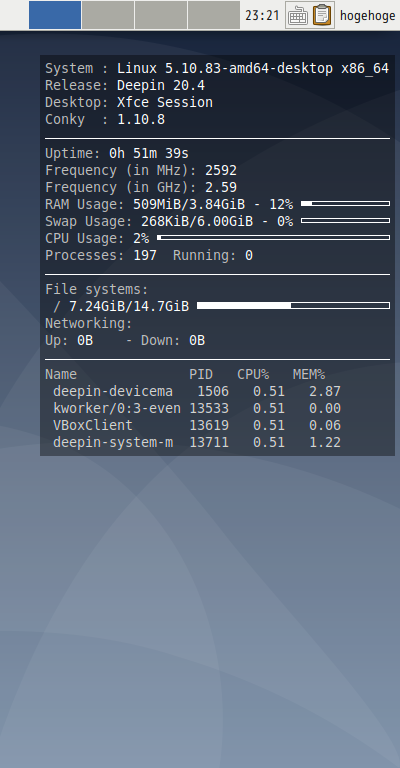Select CPU% 0.51 in VBoxClient row
The height and width of the screenshot is (768, 400).
(269, 425)
